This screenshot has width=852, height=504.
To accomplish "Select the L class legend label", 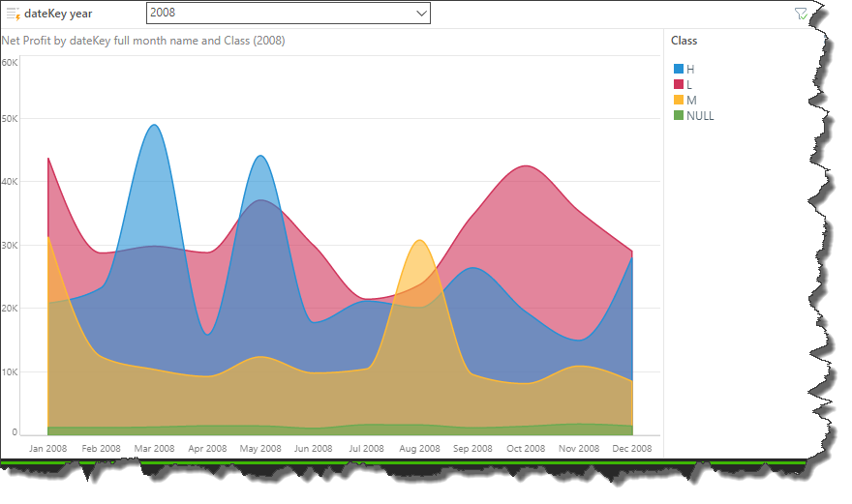I will pyautogui.click(x=689, y=84).
